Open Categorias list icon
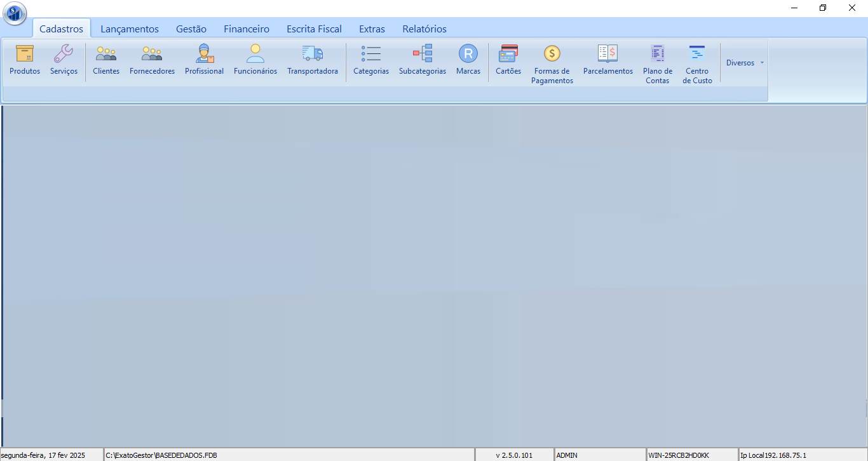This screenshot has width=868, height=461. pyautogui.click(x=371, y=54)
